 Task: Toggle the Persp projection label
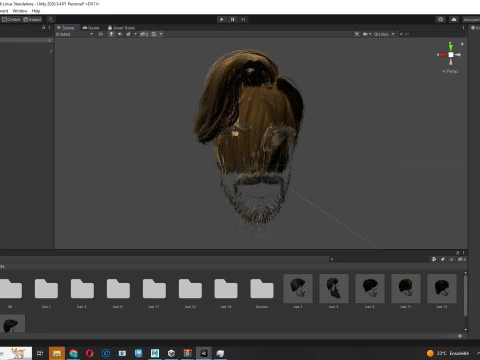click(x=450, y=71)
